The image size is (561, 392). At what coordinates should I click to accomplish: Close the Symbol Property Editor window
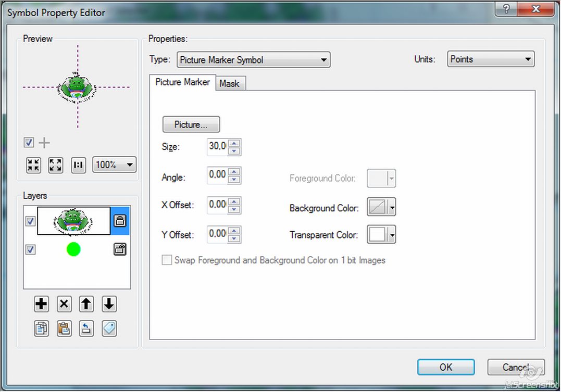[x=536, y=8]
